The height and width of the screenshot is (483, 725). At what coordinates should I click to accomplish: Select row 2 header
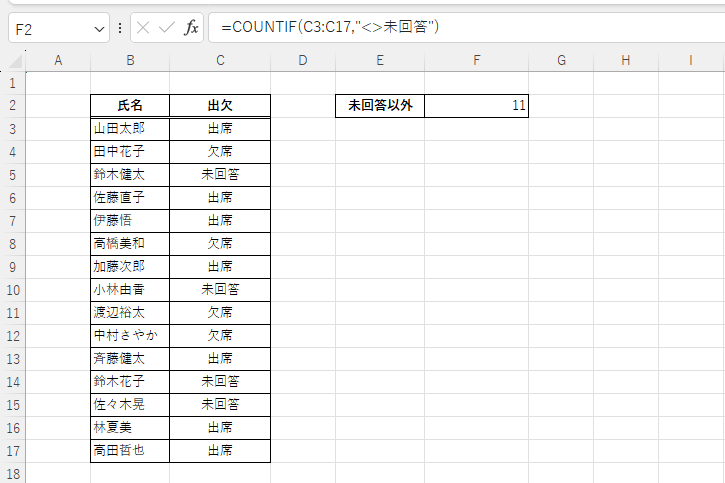(12, 106)
